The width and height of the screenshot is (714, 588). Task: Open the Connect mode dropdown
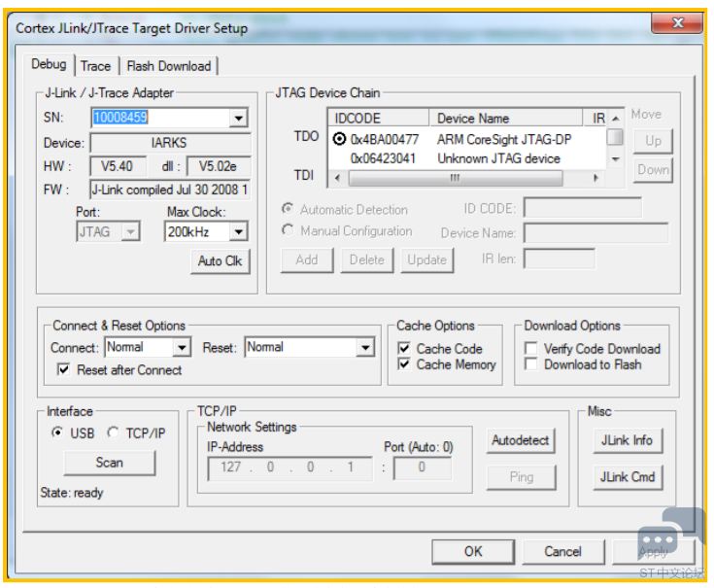[x=182, y=348]
